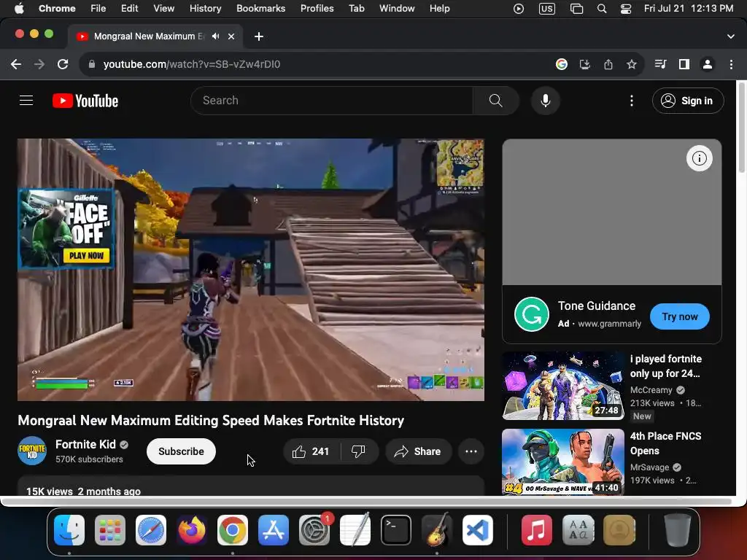Reload the current page
The width and height of the screenshot is (747, 560).
tap(63, 64)
